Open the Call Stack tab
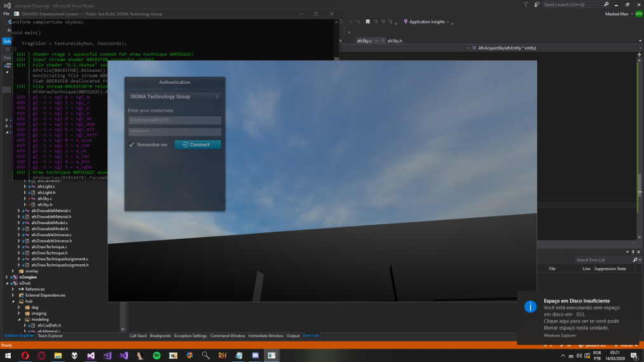The image size is (644, 362). point(138,336)
